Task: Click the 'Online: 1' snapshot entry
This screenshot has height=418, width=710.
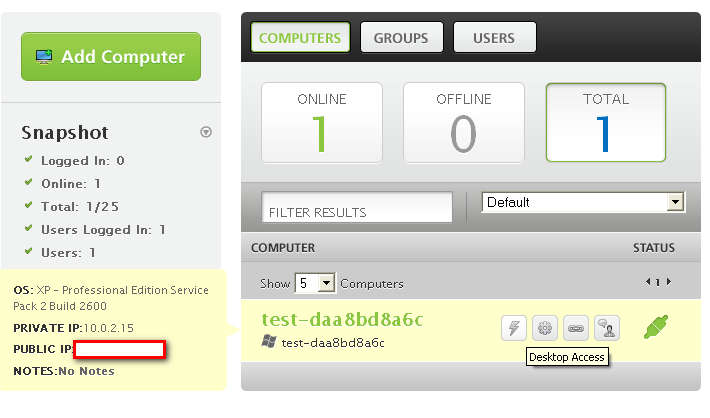Action: 71,183
